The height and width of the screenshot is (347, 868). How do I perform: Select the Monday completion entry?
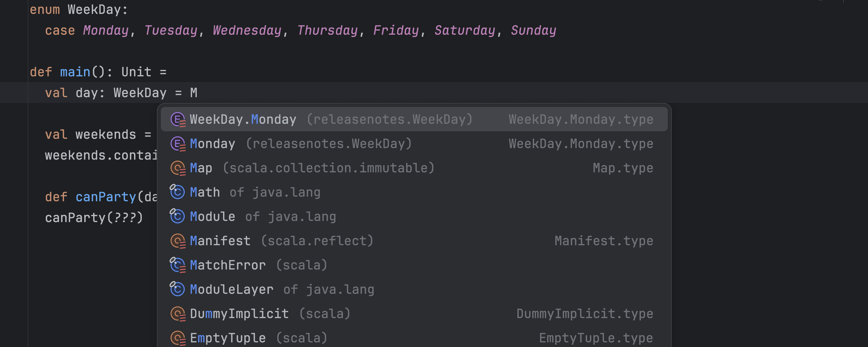212,143
